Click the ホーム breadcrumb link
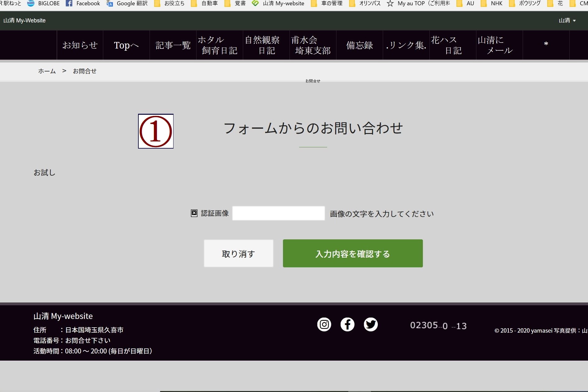 tap(47, 71)
